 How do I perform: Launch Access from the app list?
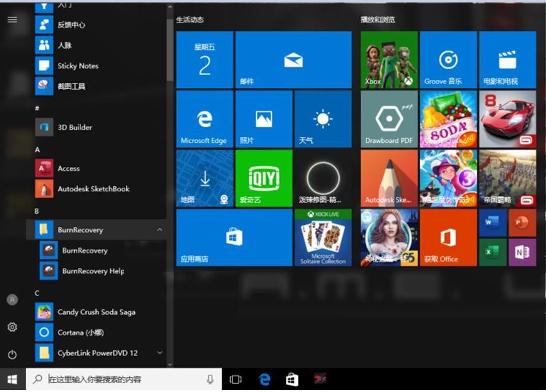tap(69, 168)
